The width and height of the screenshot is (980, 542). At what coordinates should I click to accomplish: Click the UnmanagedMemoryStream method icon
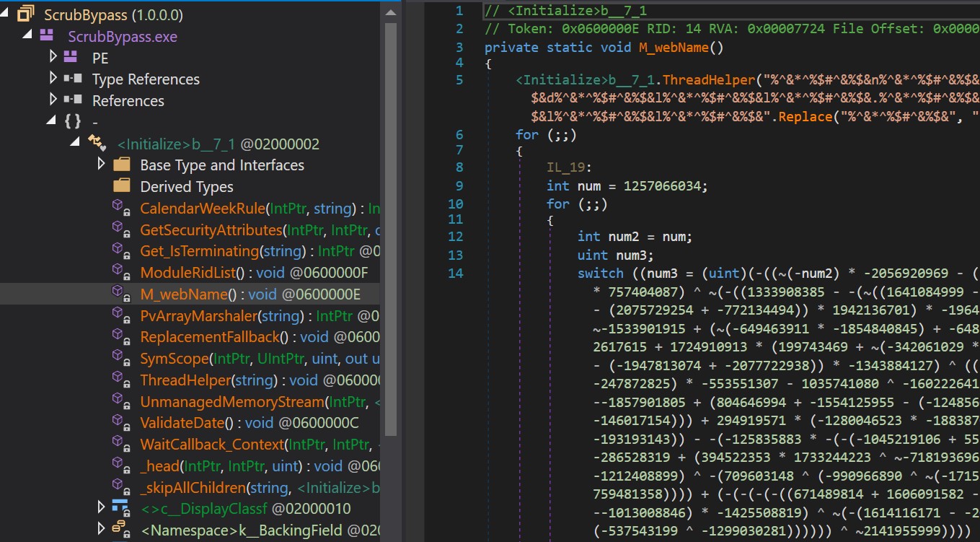coord(120,401)
